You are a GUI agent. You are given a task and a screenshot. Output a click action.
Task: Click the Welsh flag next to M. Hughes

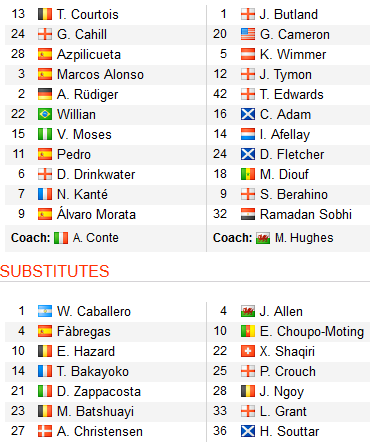tap(263, 238)
